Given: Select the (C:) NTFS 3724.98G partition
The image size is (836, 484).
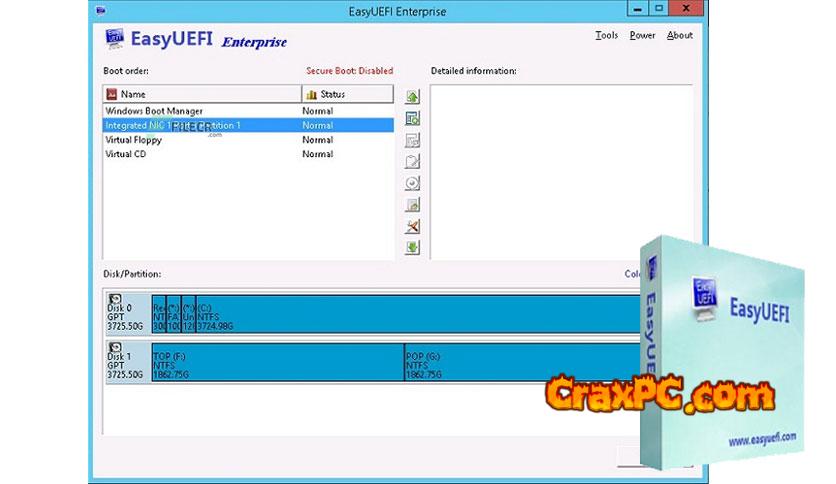Looking at the screenshot, I should [x=417, y=314].
